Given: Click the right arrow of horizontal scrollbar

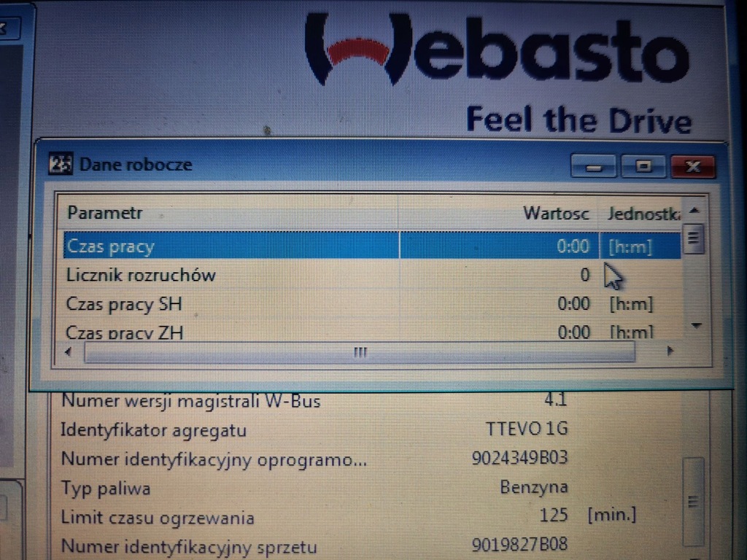Looking at the screenshot, I should pyautogui.click(x=670, y=351).
